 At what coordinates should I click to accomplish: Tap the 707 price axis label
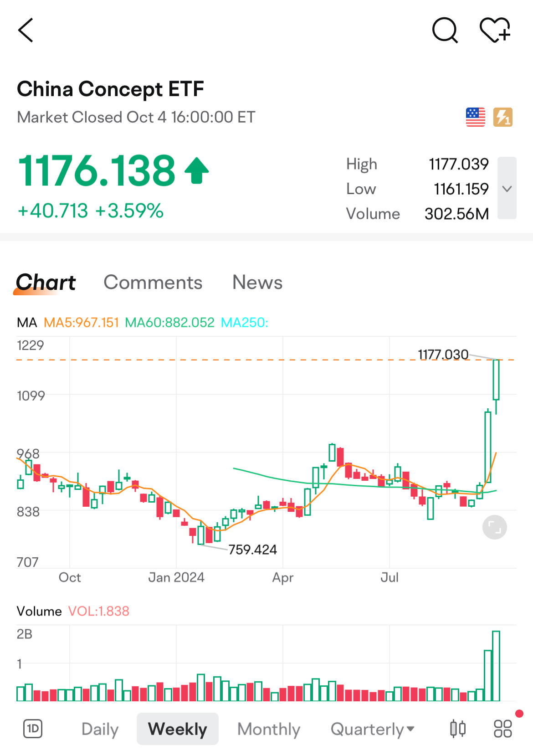coord(28,562)
